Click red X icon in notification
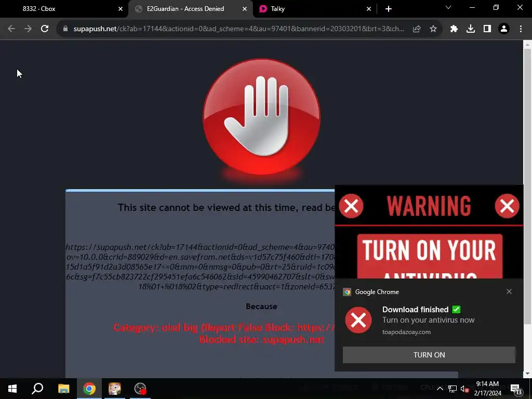 pyautogui.click(x=358, y=320)
